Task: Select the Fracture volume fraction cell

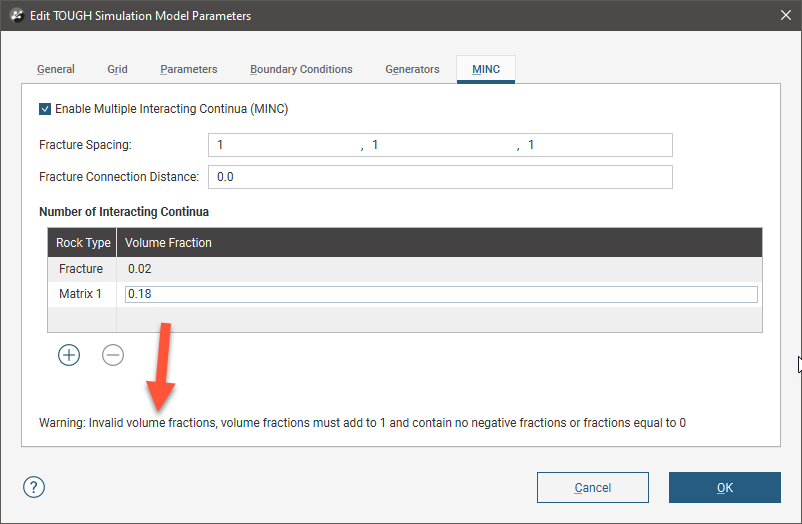Action: tap(438, 269)
